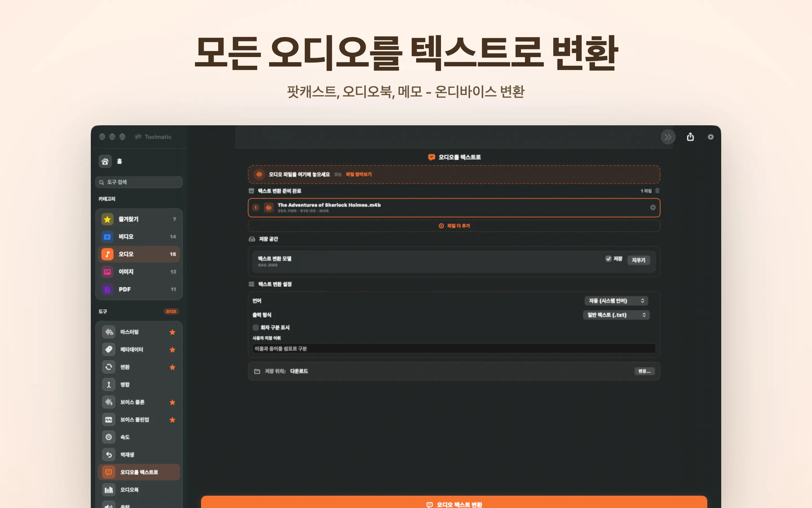Select the Sherlock Holmes.m4b file row

coord(454,208)
